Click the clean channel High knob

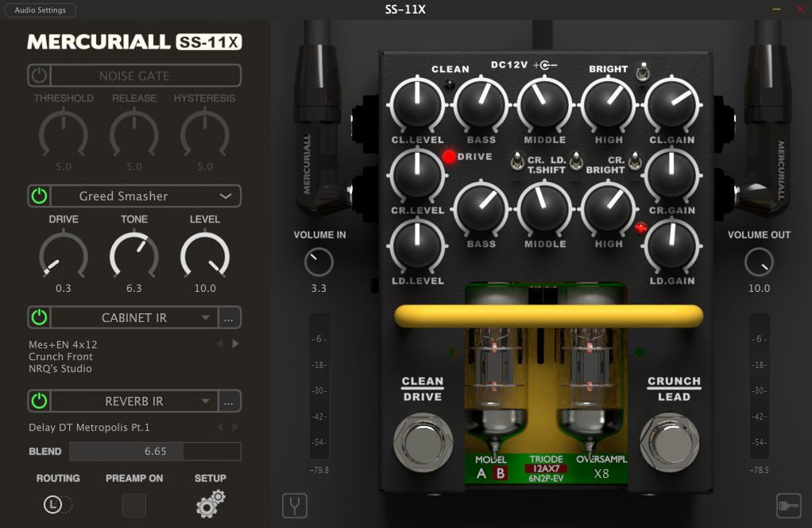point(609,105)
